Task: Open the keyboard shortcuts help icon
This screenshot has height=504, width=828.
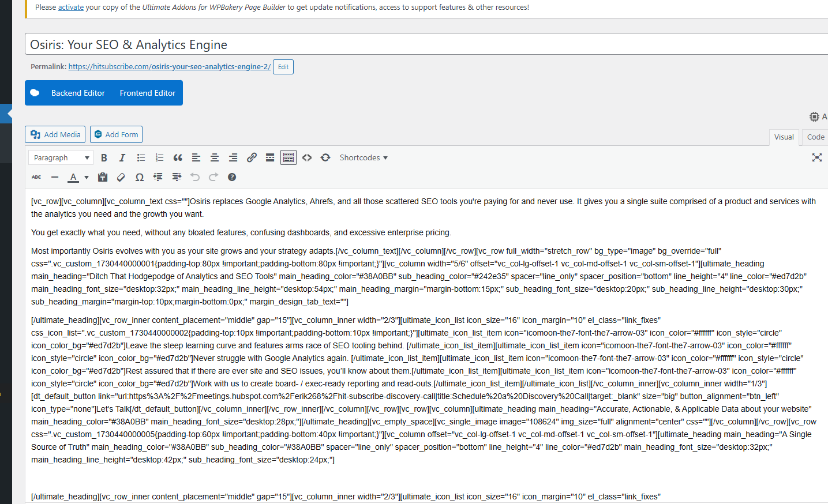Action: [232, 177]
